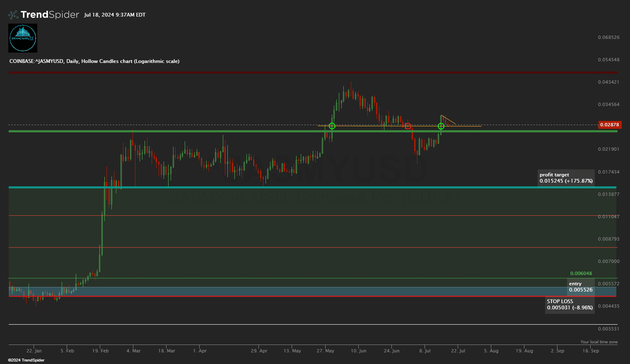
Task: Click the entry 0.005526 label
Action: pyautogui.click(x=581, y=287)
